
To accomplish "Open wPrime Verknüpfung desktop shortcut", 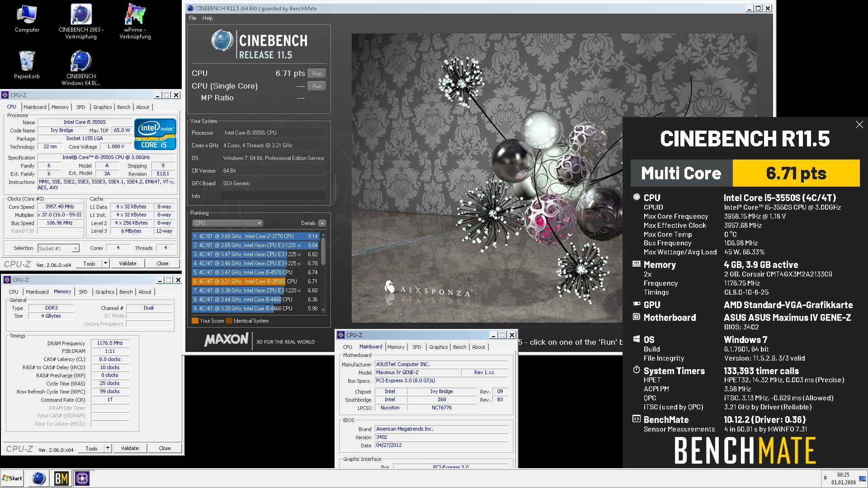I will point(135,21).
